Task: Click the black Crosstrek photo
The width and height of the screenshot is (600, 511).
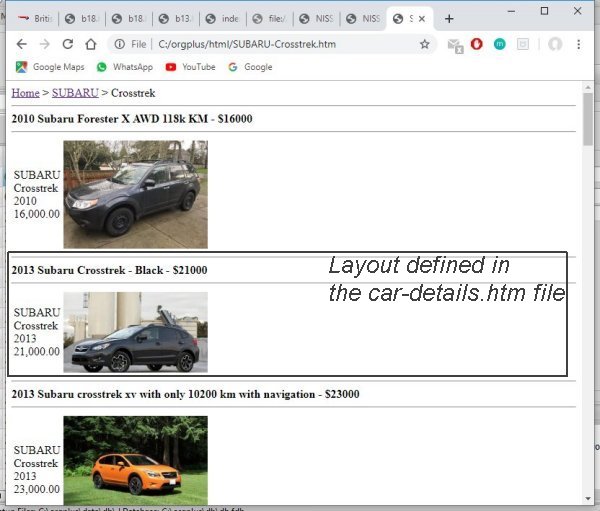Action: [135, 332]
